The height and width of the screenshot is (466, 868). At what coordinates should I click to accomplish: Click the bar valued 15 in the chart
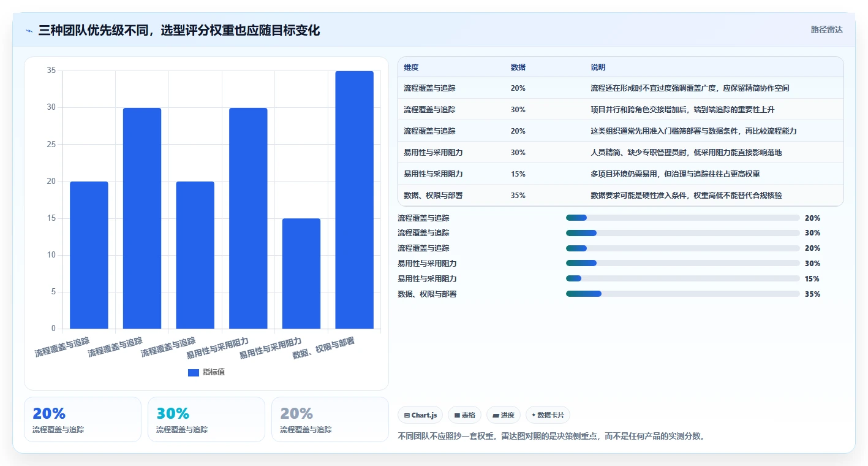pyautogui.click(x=301, y=273)
